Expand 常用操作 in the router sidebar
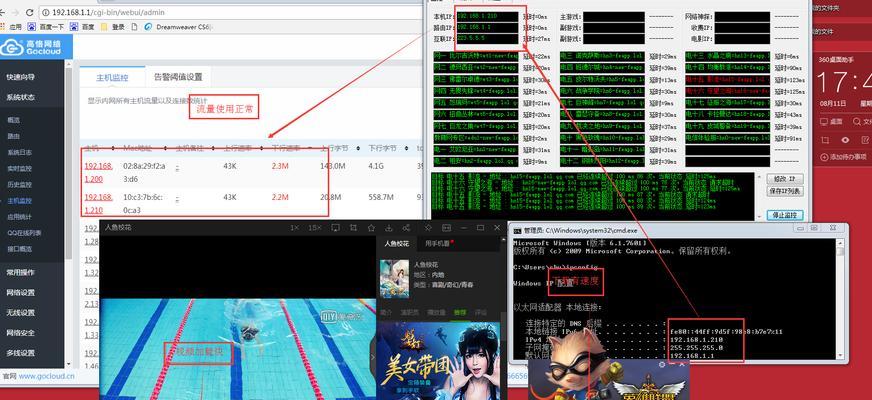 pyautogui.click(x=21, y=272)
